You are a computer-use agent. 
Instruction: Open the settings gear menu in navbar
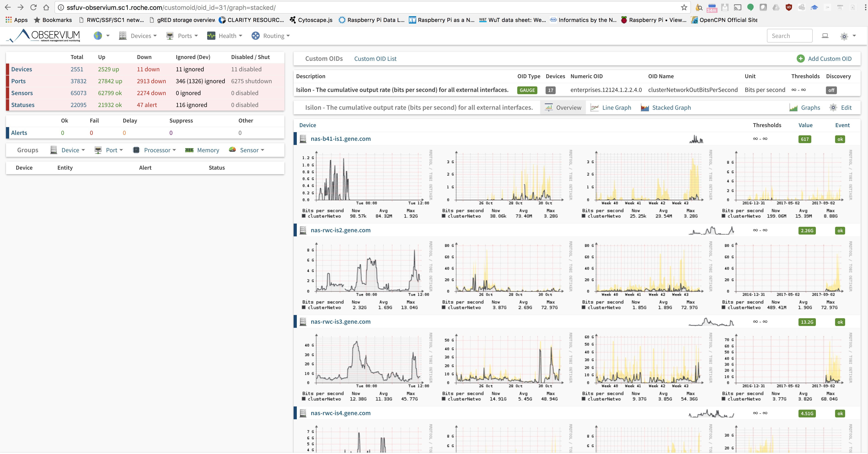click(847, 36)
